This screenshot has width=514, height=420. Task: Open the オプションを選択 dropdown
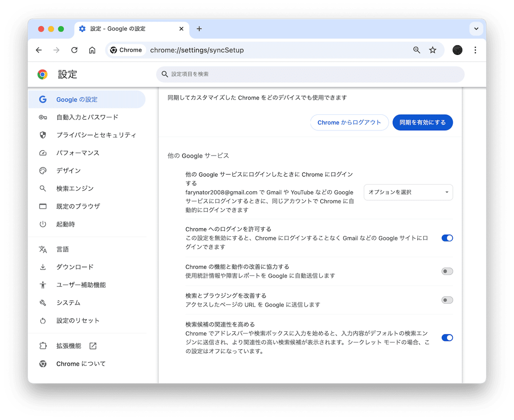tap(408, 192)
